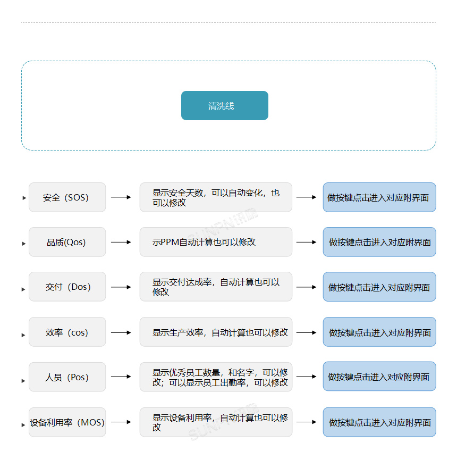This screenshot has width=457, height=476.
Task: Click the blue button in the 效率 row
Action: [x=379, y=331]
